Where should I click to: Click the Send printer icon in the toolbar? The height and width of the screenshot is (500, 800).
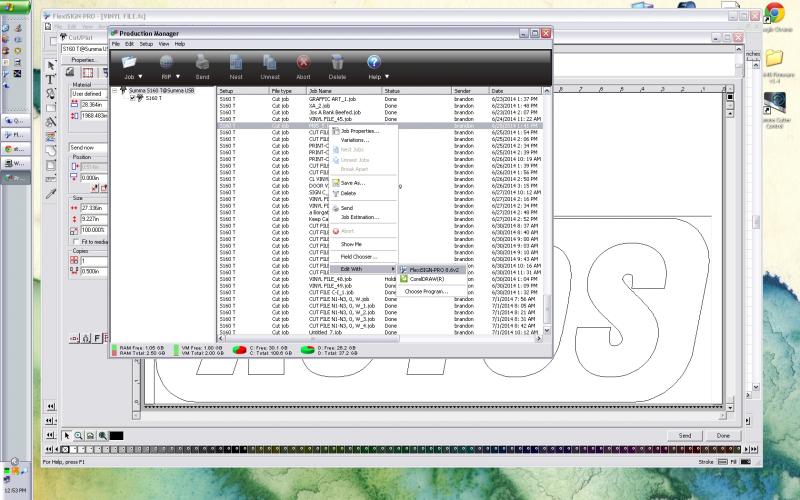pyautogui.click(x=202, y=62)
